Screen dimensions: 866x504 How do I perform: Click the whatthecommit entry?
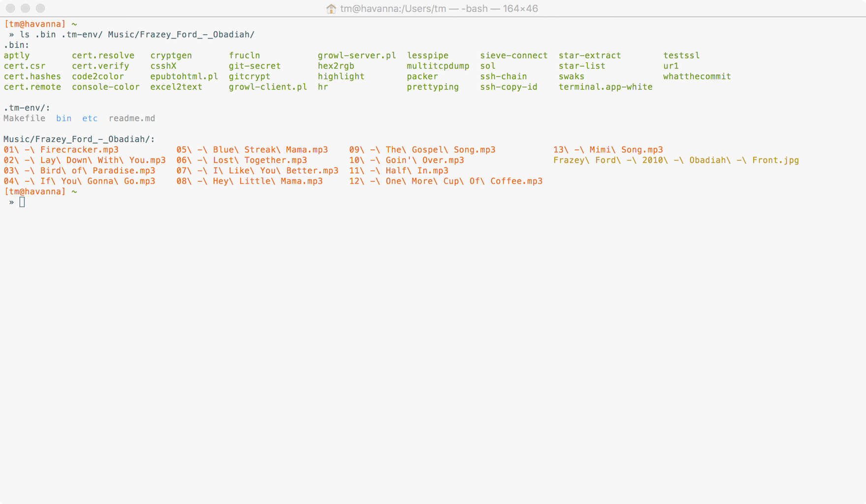pyautogui.click(x=697, y=76)
